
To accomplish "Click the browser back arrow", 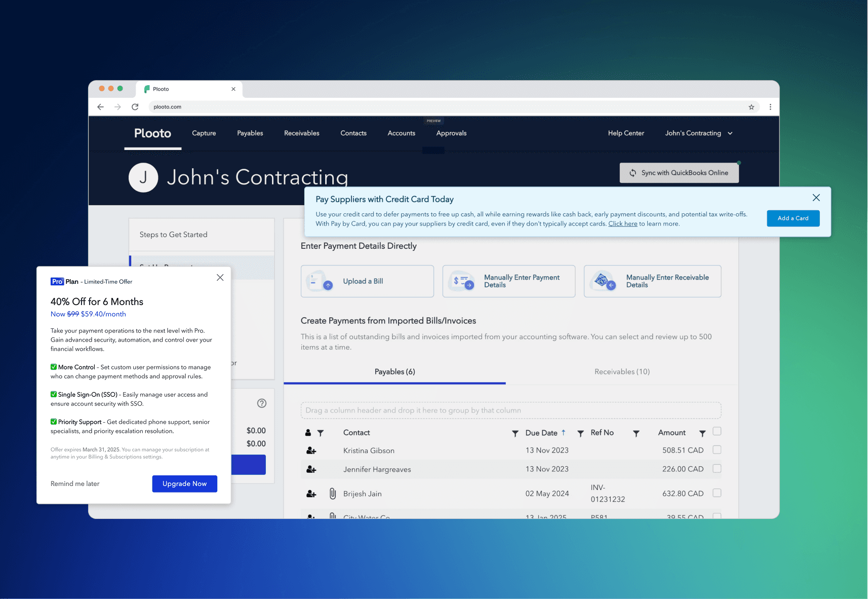I will [100, 107].
